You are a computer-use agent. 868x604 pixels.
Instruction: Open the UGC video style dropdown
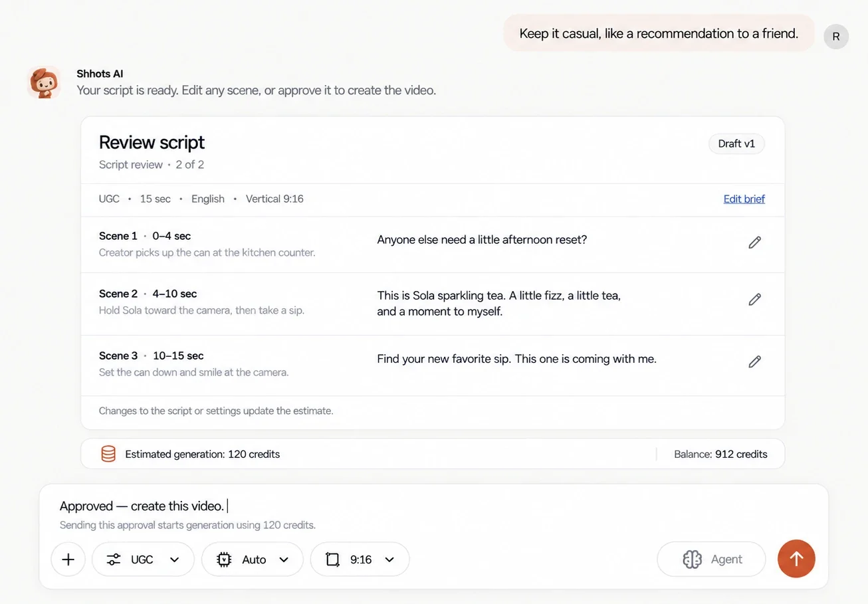(x=143, y=559)
